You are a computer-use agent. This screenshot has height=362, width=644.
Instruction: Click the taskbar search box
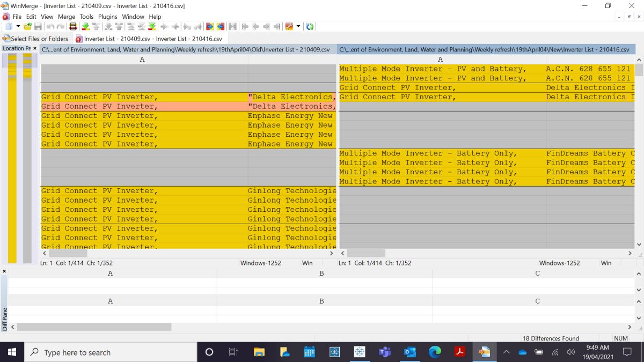point(111,352)
